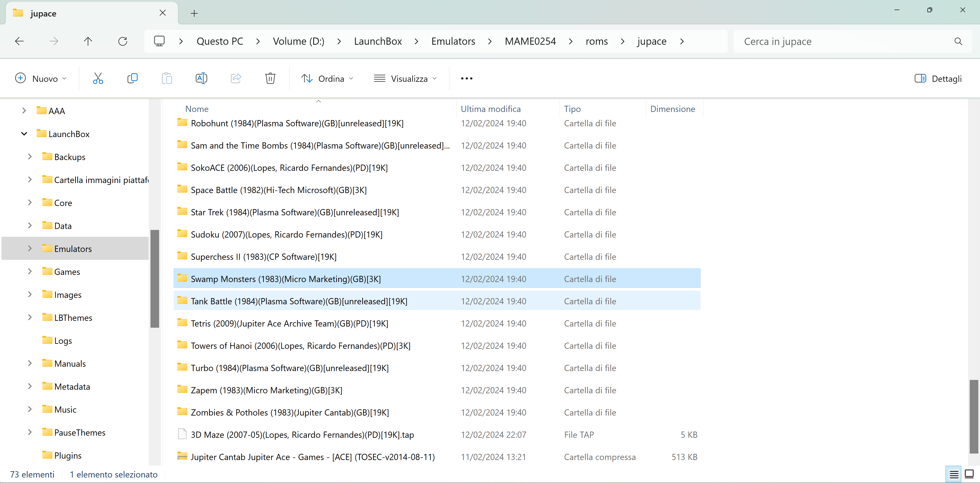Image resolution: width=980 pixels, height=483 pixels.
Task: Click the PC monitor icon in address bar
Action: click(x=159, y=41)
